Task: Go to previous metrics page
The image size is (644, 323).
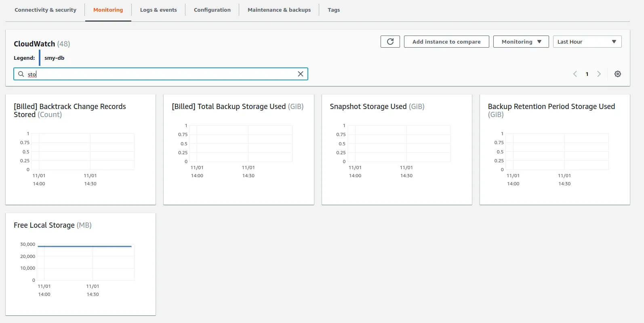Action: tap(575, 74)
